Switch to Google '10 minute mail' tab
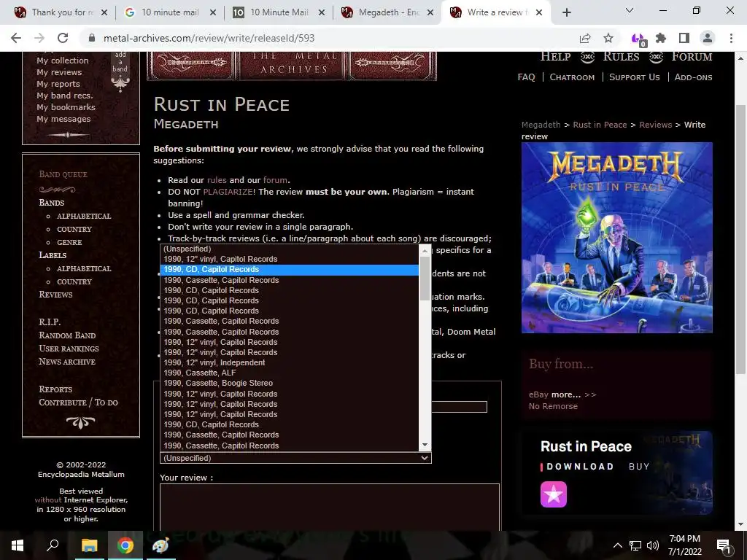 click(x=170, y=12)
